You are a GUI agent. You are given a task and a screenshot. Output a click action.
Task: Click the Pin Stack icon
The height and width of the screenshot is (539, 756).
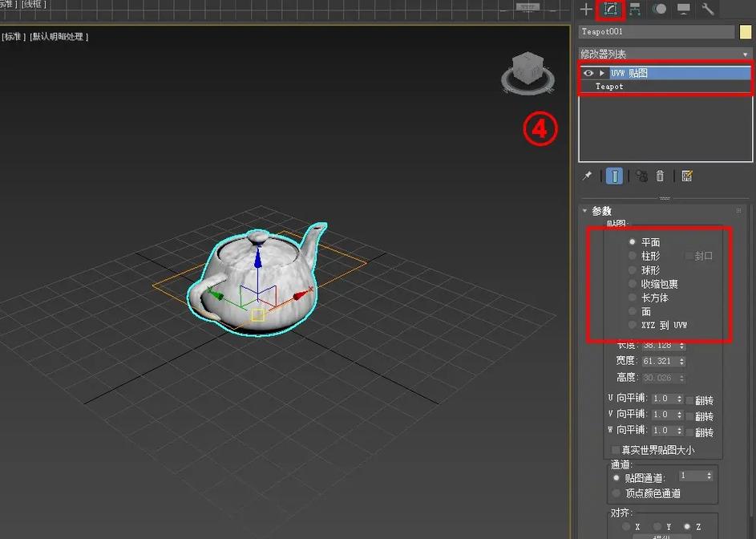(587, 176)
